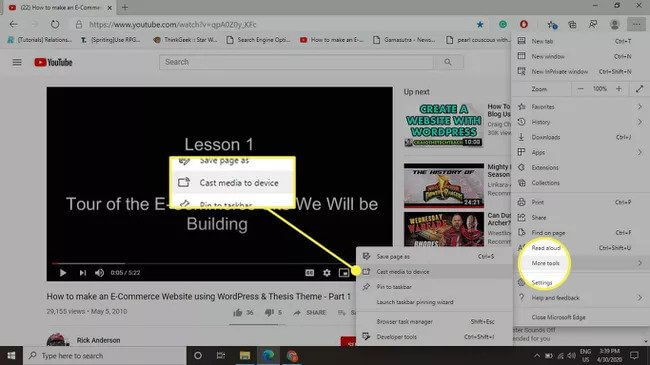
Task: Open the red Opera extension icon
Action: [x=524, y=24]
